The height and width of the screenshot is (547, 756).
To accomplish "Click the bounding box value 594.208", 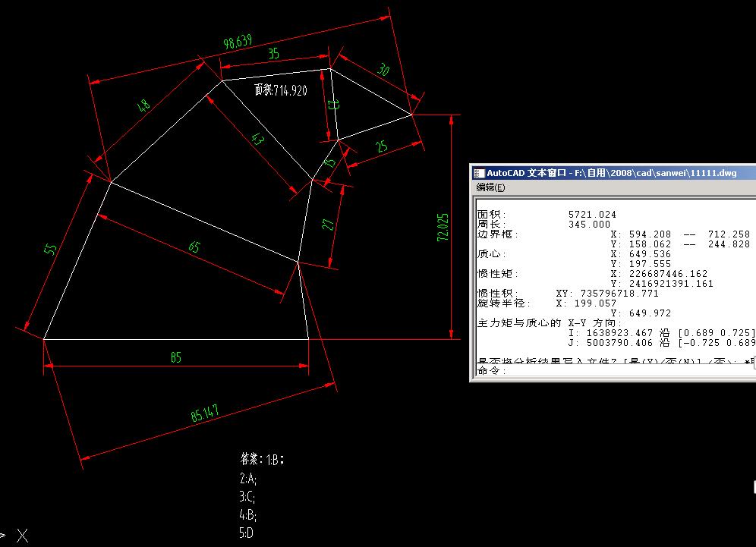I will pyautogui.click(x=650, y=234).
